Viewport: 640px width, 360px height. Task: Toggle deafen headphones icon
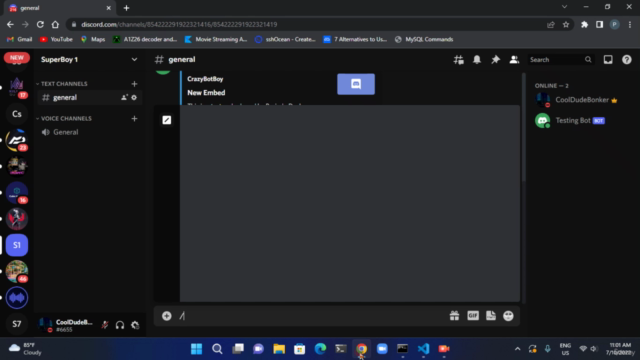click(120, 325)
